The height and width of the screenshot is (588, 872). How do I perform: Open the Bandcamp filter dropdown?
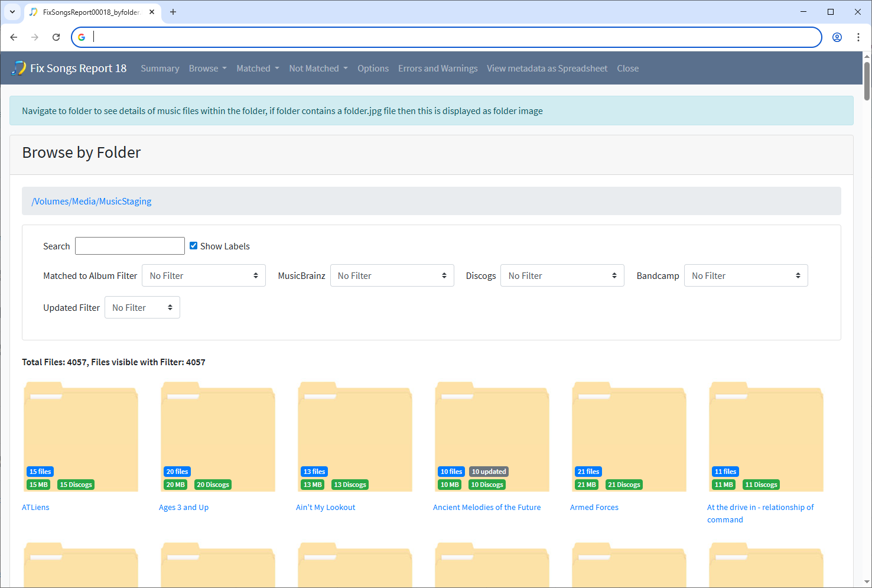(746, 275)
